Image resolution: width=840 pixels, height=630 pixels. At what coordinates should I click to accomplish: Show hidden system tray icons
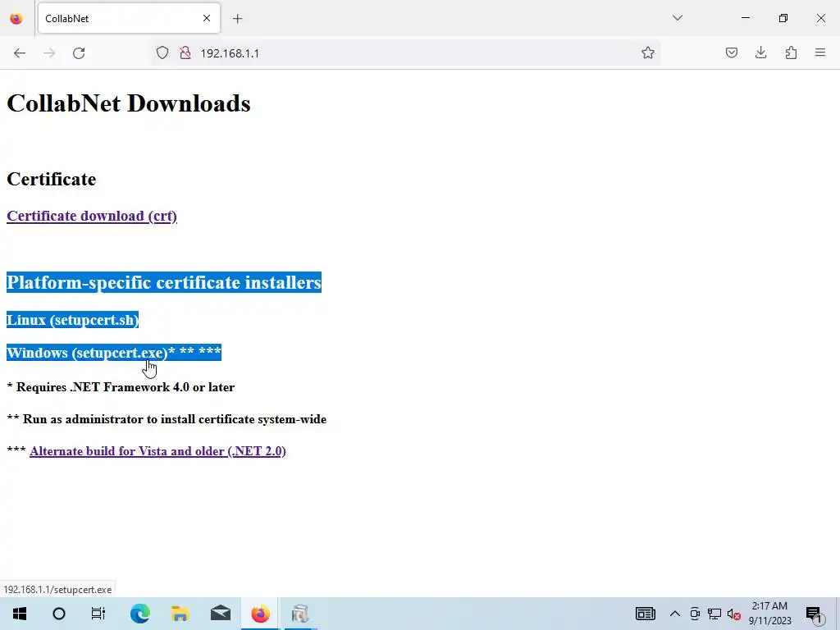click(x=675, y=614)
